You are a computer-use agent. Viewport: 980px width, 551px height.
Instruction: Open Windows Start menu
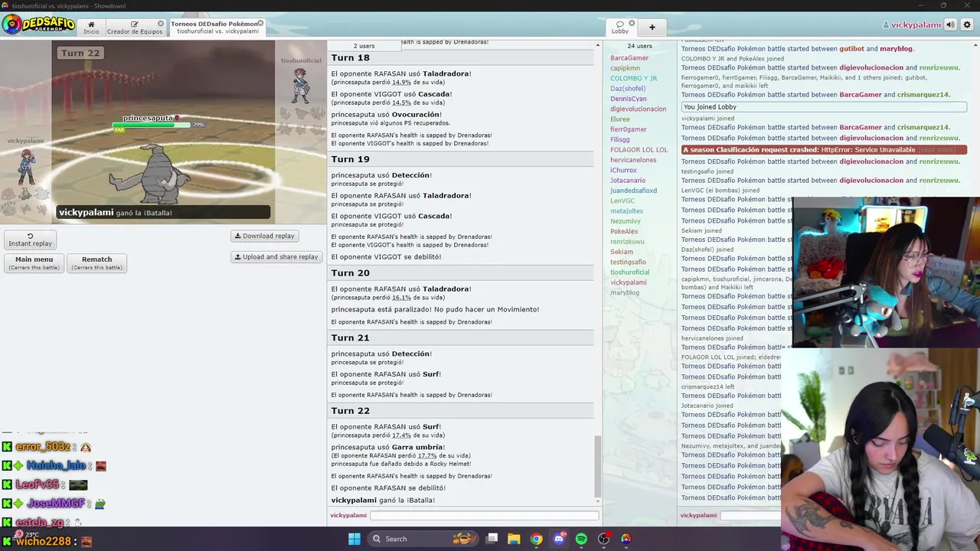(354, 539)
